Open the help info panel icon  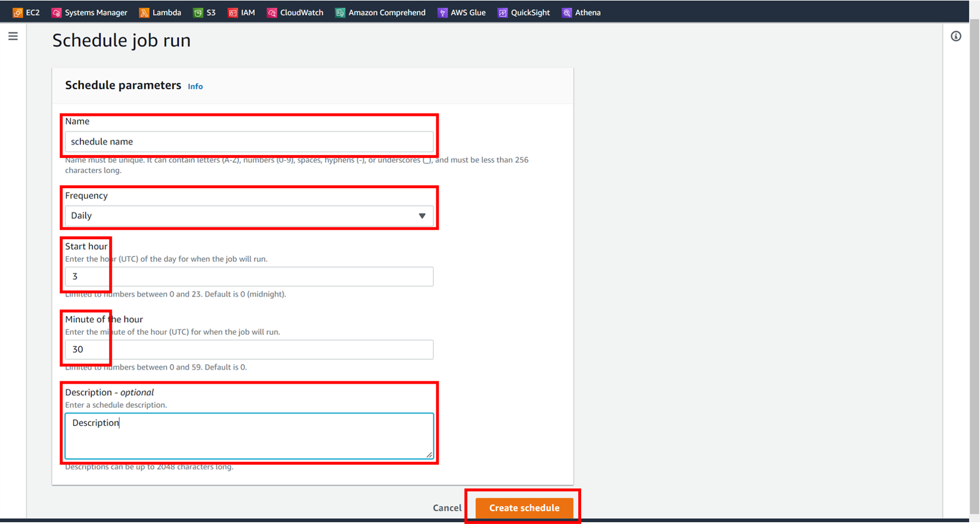pyautogui.click(x=956, y=36)
